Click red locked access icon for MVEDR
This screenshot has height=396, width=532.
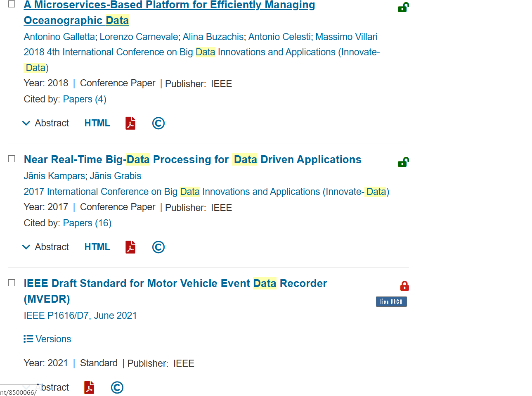pyautogui.click(x=404, y=286)
